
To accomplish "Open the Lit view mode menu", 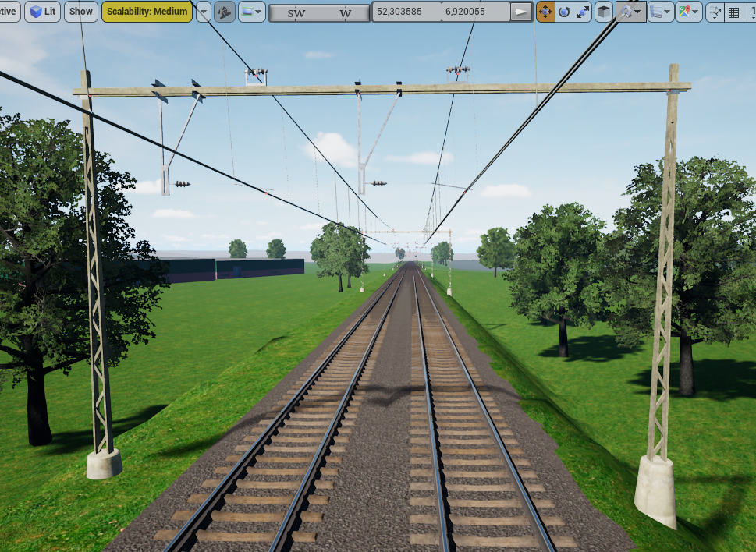I will click(x=42, y=12).
